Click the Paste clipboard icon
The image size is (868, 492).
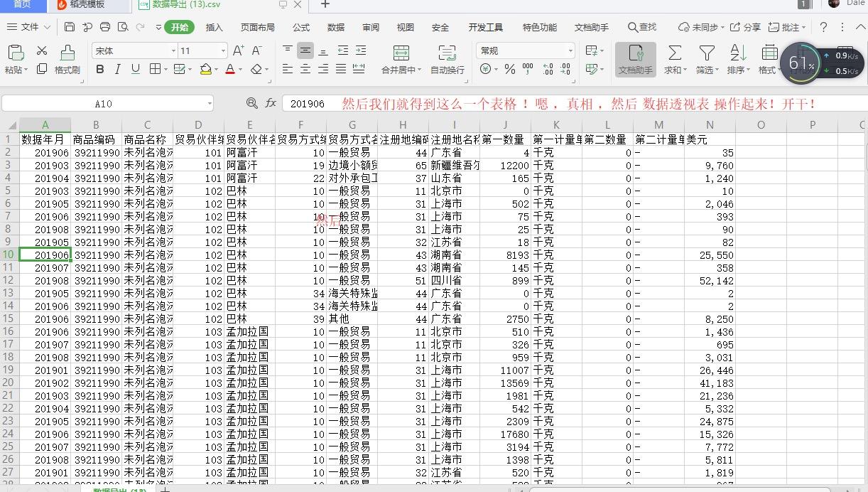(x=16, y=53)
